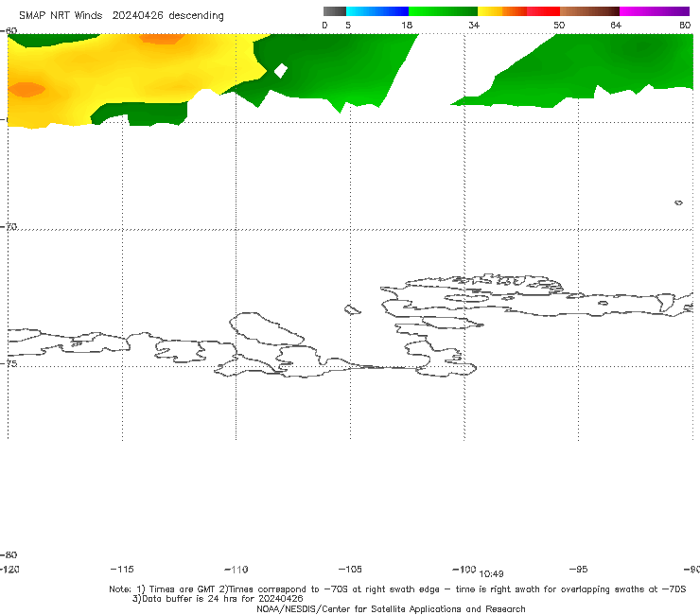The width and height of the screenshot is (700, 615).
Task: Click the longitude label '-110'
Action: pyautogui.click(x=236, y=570)
